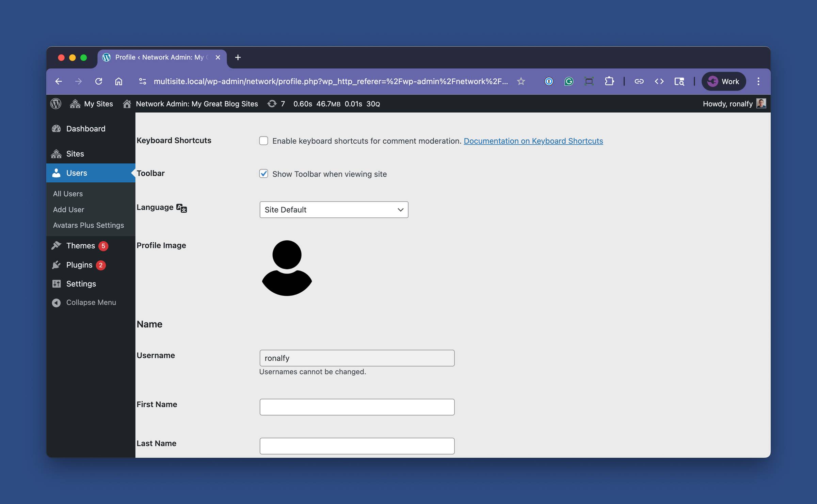817x504 pixels.
Task: Open Chrome three-dot menu
Action: tap(758, 81)
